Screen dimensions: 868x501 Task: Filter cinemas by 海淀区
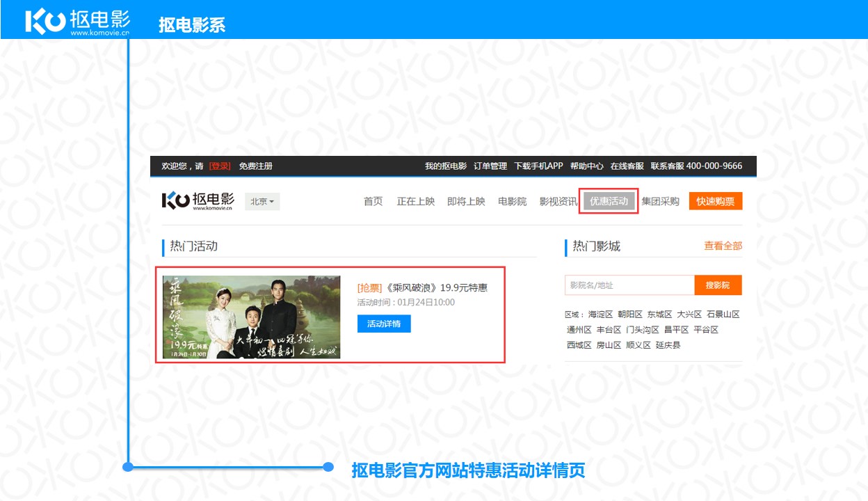pyautogui.click(x=600, y=315)
